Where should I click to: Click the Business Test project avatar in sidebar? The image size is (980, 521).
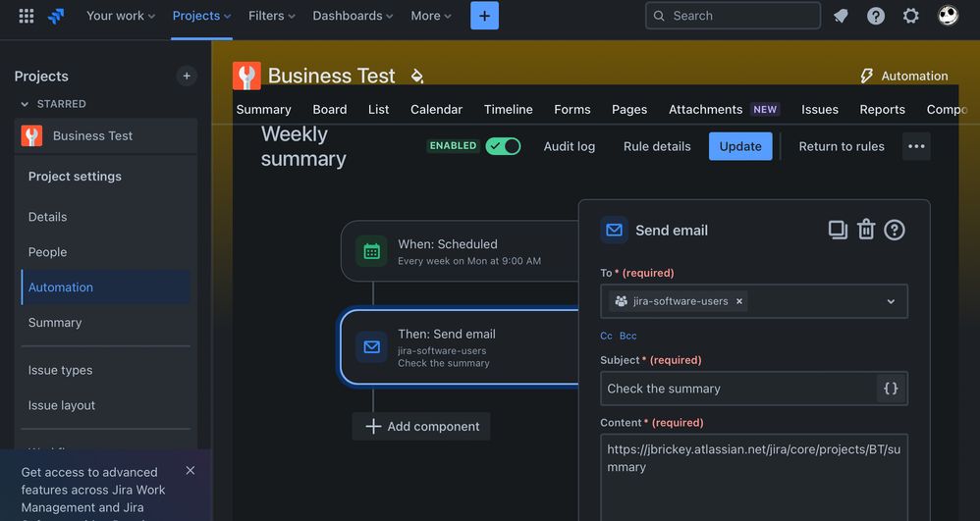pos(31,135)
